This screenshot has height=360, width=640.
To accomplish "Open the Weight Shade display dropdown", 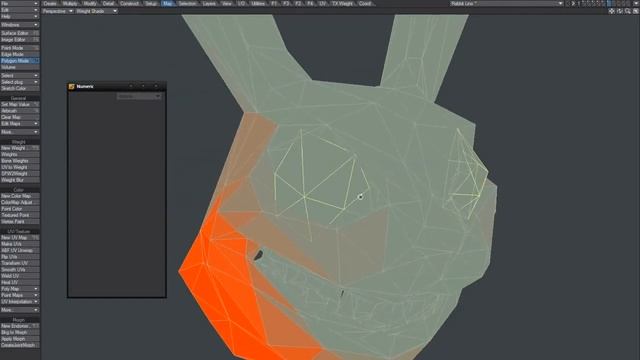I will [x=96, y=11].
